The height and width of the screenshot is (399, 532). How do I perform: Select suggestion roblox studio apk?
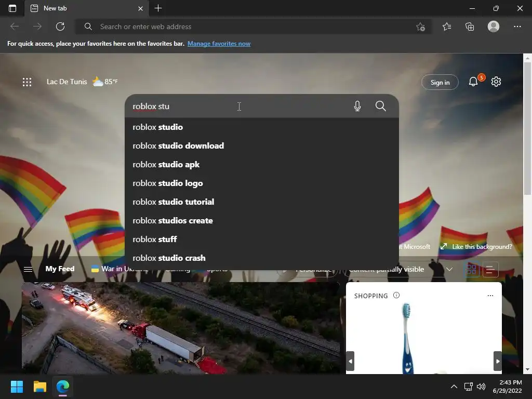(x=262, y=164)
